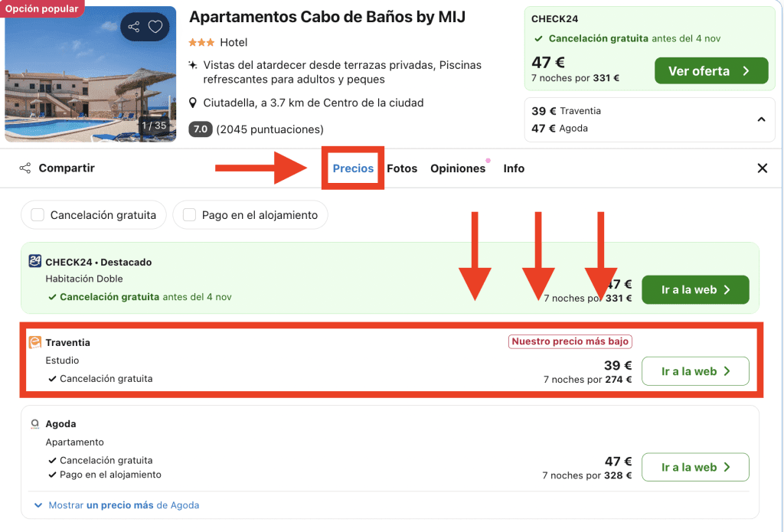Click the heart favorite icon on photo
This screenshot has width=784, height=532.
tap(155, 27)
